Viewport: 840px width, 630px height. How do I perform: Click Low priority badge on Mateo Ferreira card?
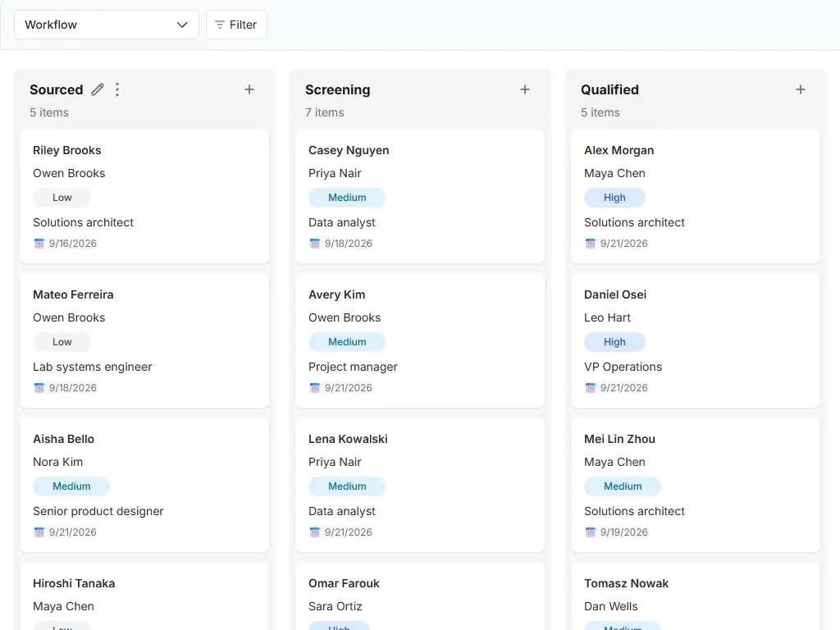[62, 342]
